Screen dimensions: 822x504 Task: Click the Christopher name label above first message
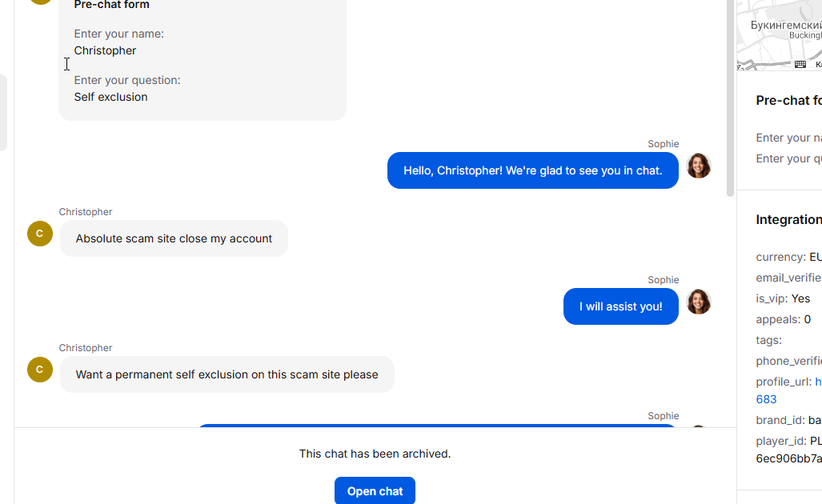coord(86,212)
